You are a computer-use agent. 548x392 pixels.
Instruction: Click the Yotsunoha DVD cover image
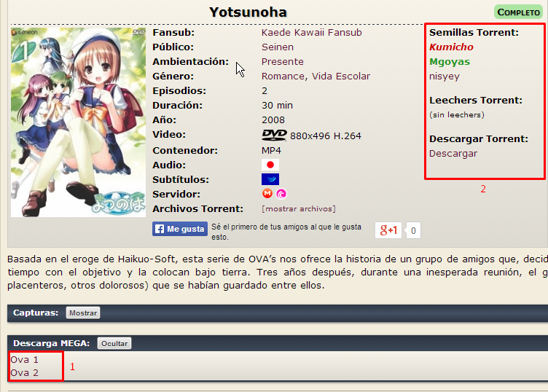tap(78, 122)
